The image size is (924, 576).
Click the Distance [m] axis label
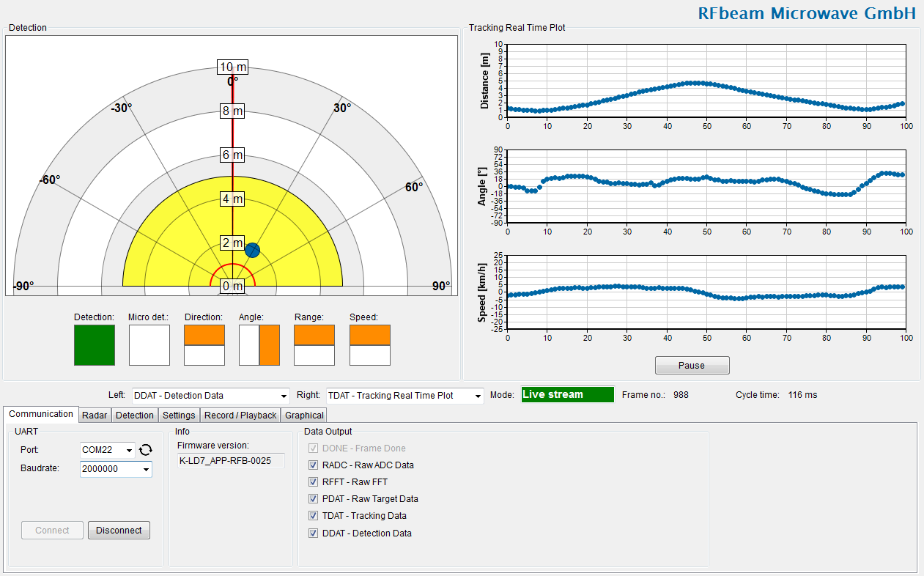pyautogui.click(x=485, y=81)
